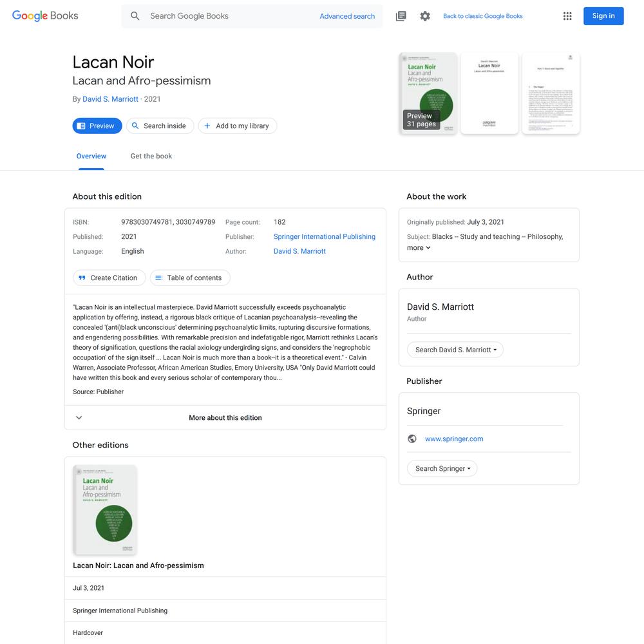Viewport: 644px width, 644px height.
Task: Open Springer International Publishing publisher link
Action: (325, 236)
